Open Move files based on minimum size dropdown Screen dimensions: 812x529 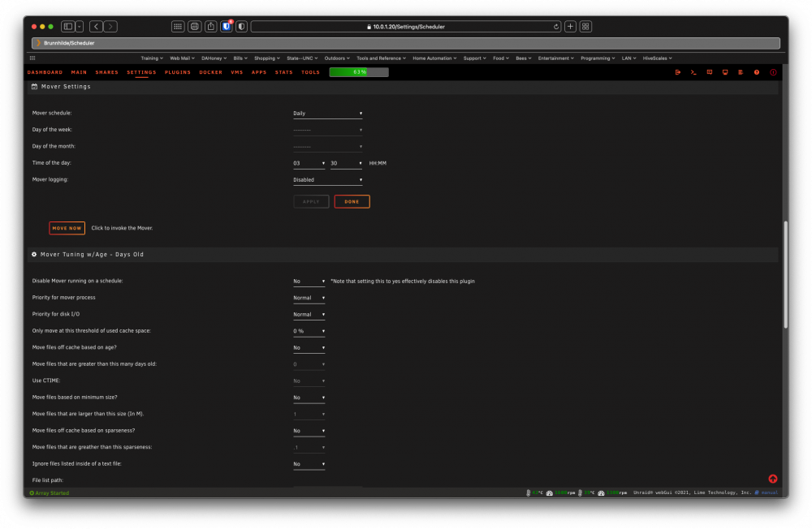[309, 398]
